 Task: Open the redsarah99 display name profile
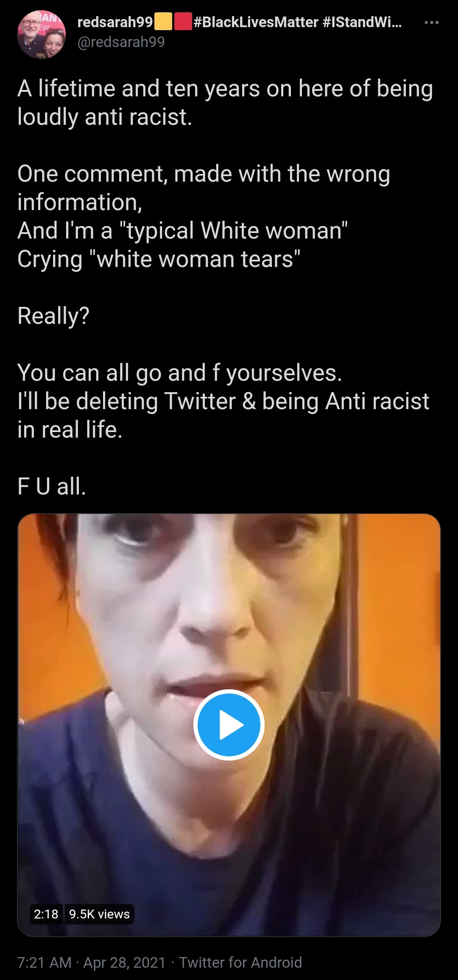[x=115, y=22]
